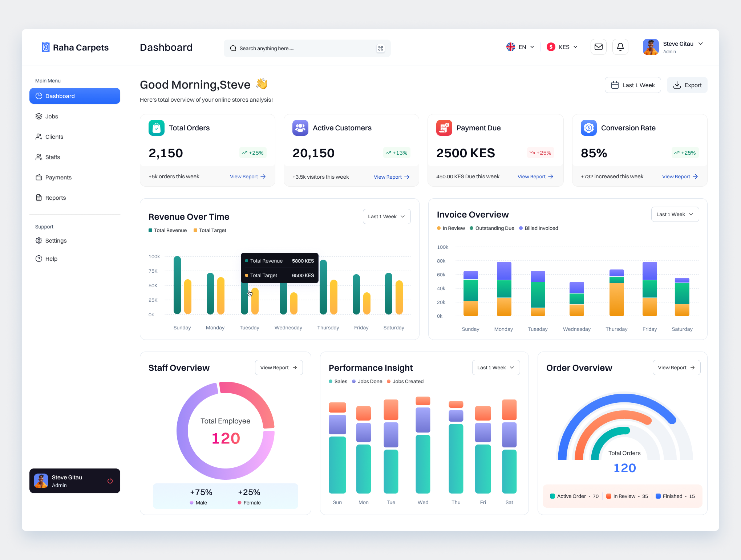The height and width of the screenshot is (560, 741).
Task: Open the KES currency dropdown
Action: pyautogui.click(x=562, y=47)
